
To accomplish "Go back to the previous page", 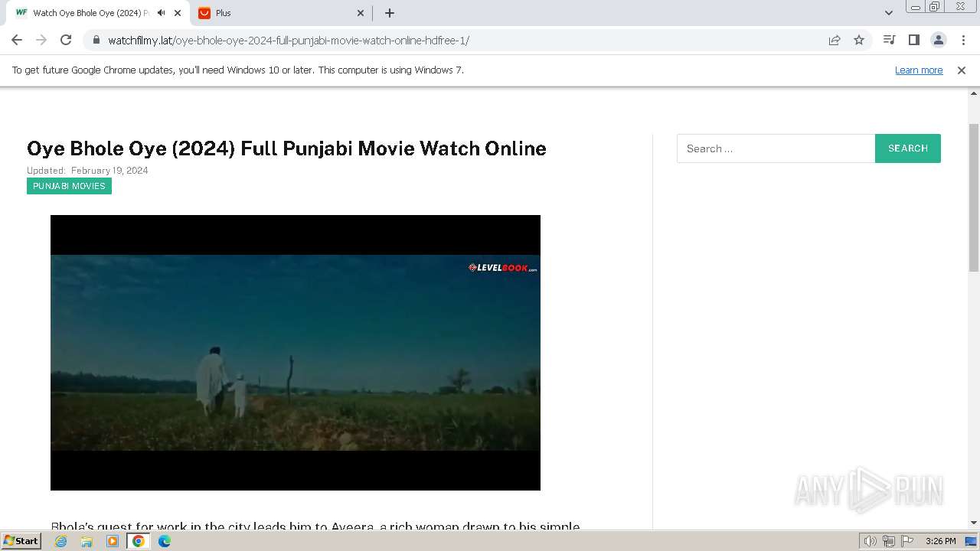I will coord(17,40).
